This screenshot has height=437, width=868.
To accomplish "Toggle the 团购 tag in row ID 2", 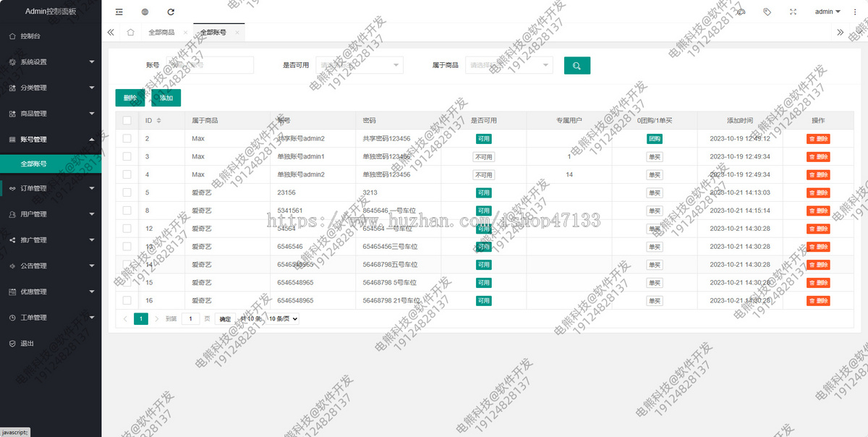I will (x=655, y=138).
